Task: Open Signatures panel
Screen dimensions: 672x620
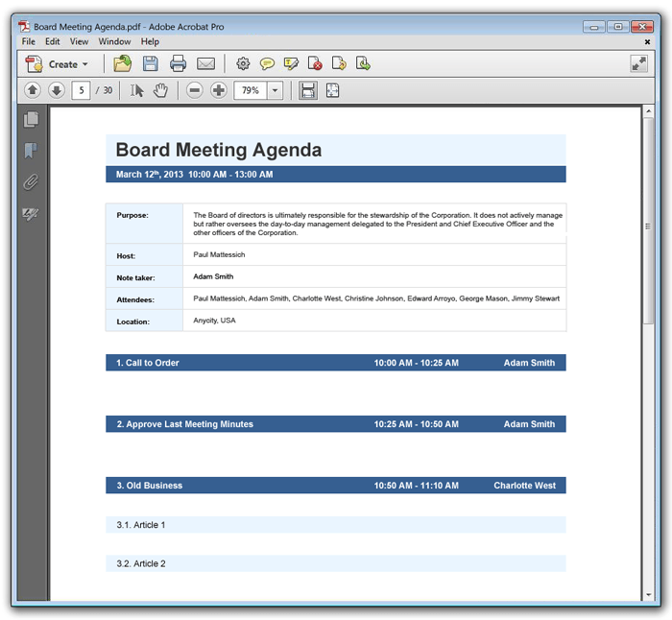Action: (31, 213)
